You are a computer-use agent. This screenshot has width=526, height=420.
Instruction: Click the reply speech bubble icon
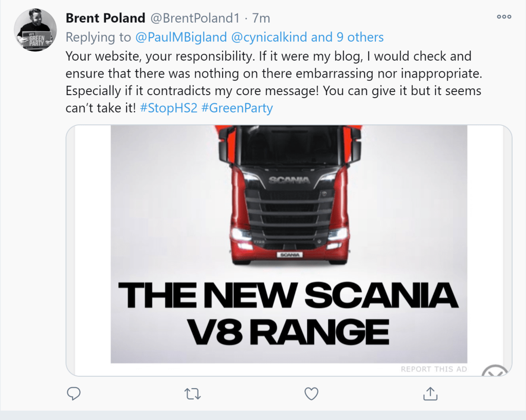[x=74, y=394]
